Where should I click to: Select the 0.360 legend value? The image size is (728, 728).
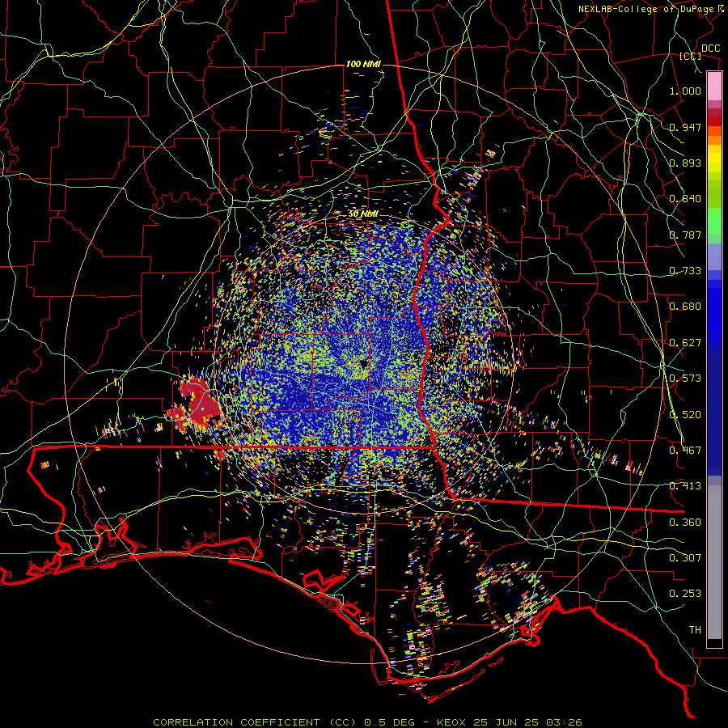[x=685, y=523]
